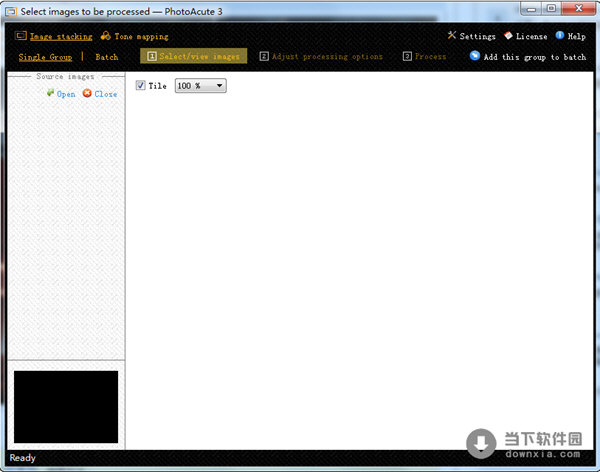Expand the 100 % zoom dropdown
This screenshot has width=600, height=472.
point(201,86)
